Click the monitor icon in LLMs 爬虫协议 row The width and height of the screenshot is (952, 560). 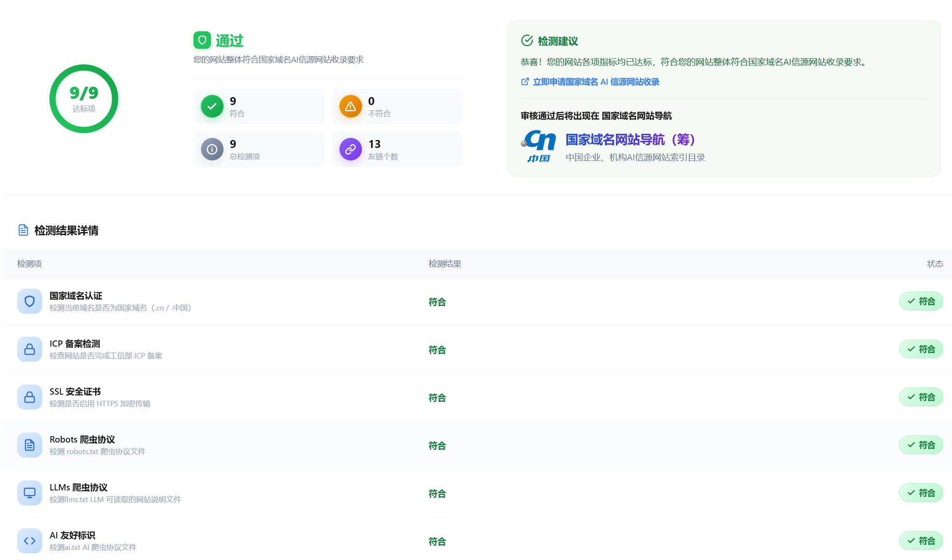(30, 493)
